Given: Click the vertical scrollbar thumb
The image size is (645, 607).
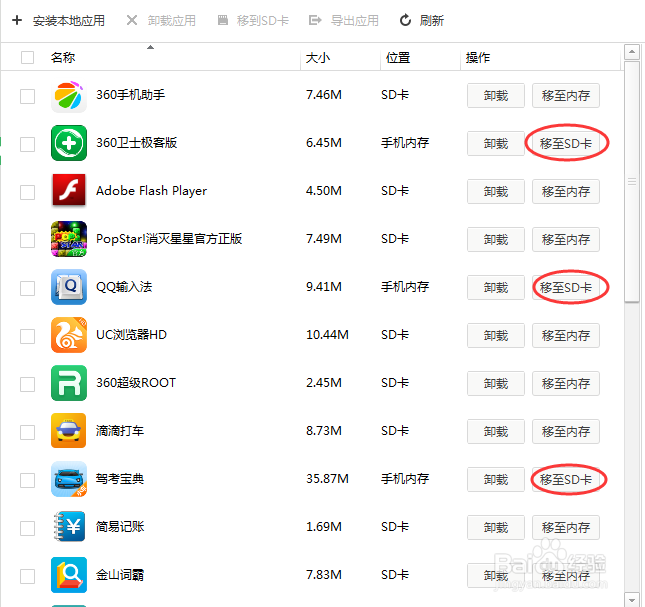Looking at the screenshot, I should point(631,181).
